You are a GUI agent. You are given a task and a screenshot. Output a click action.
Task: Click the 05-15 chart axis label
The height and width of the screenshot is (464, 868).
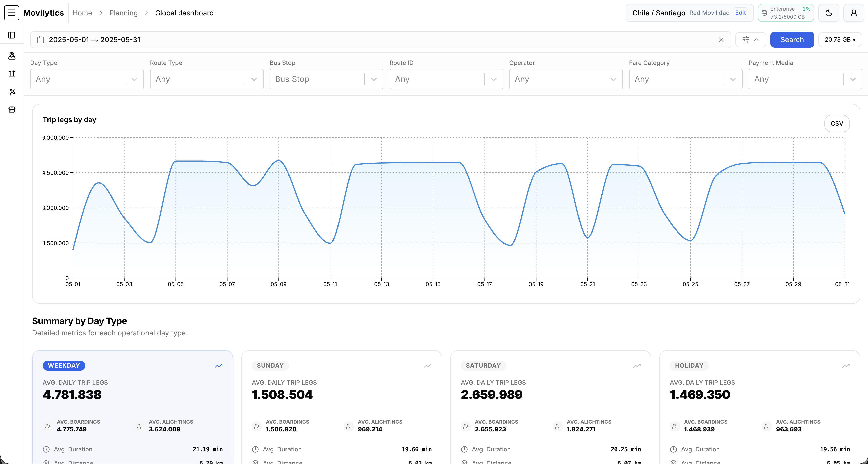(x=433, y=284)
